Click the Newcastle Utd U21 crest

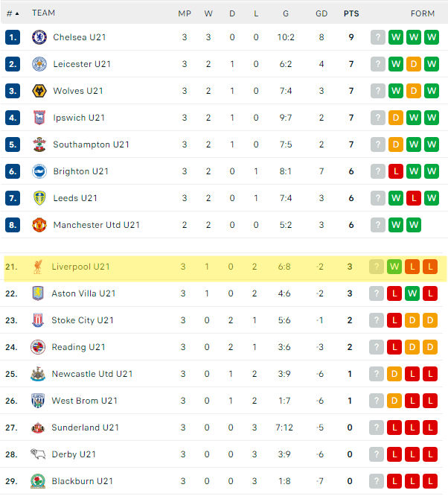tap(38, 374)
